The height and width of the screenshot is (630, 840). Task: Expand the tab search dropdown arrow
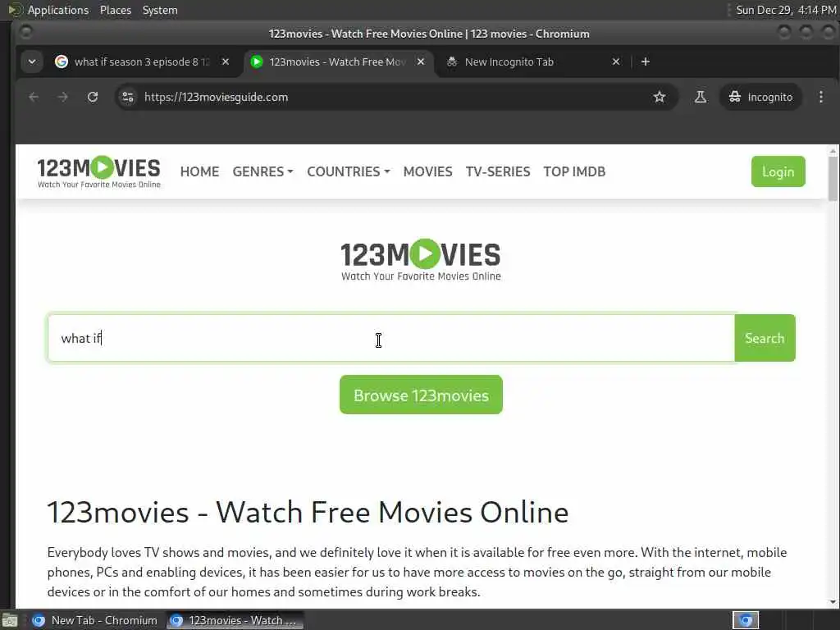[32, 62]
